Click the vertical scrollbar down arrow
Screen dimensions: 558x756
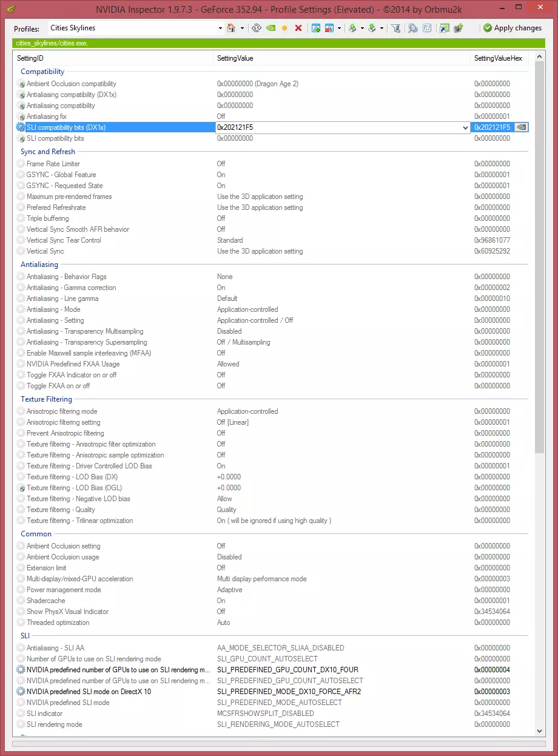pos(539,731)
